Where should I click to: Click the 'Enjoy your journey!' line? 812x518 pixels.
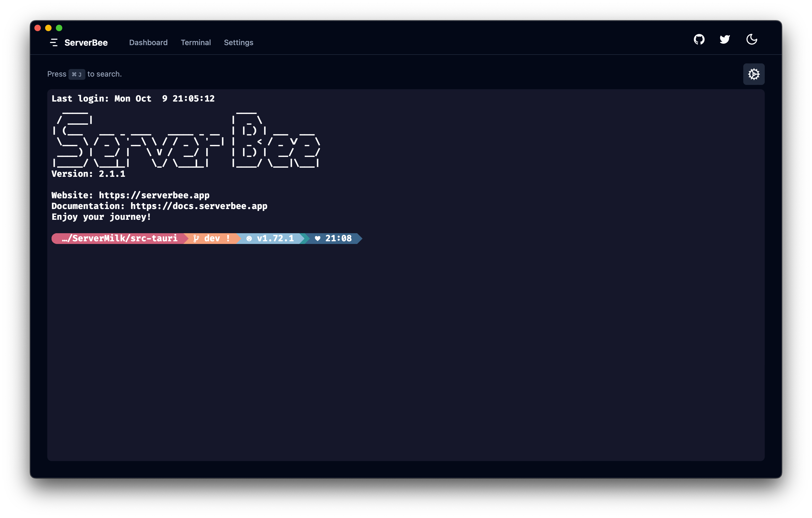click(x=101, y=217)
